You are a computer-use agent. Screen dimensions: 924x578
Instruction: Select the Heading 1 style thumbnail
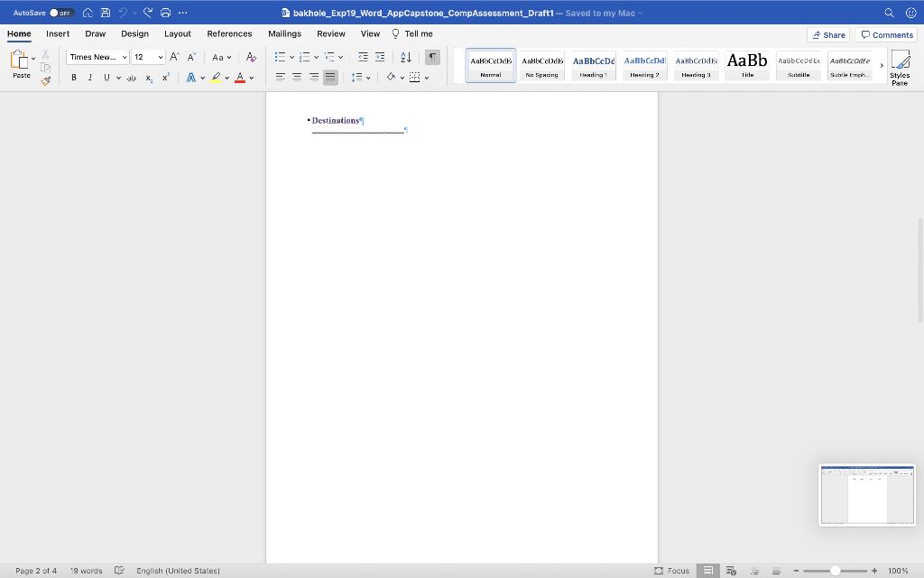coord(593,64)
